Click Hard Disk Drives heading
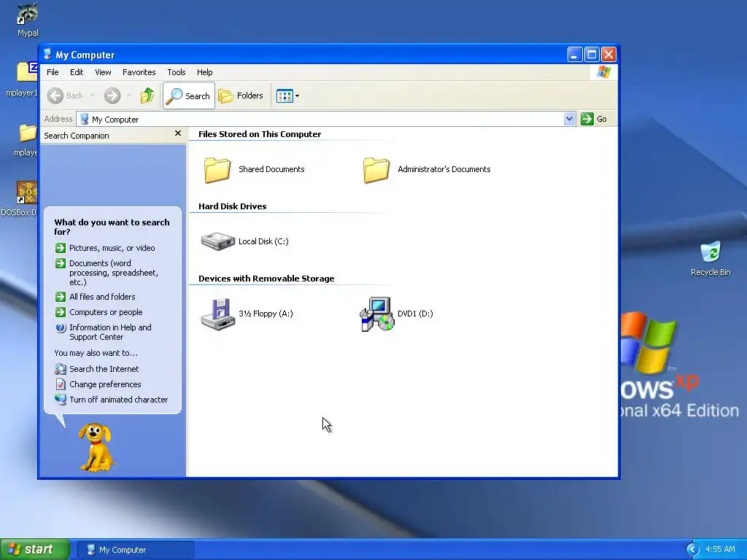747x560 pixels. [233, 206]
